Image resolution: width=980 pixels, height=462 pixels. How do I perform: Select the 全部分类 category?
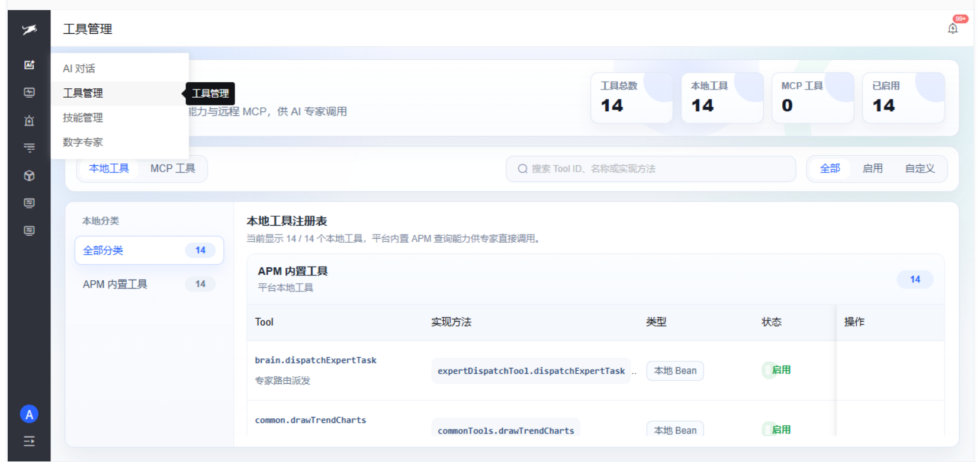click(x=149, y=251)
